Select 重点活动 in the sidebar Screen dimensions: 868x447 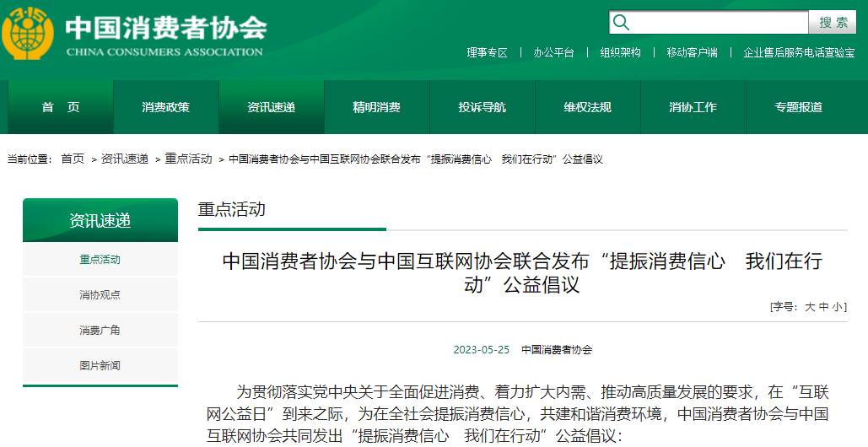(x=100, y=260)
